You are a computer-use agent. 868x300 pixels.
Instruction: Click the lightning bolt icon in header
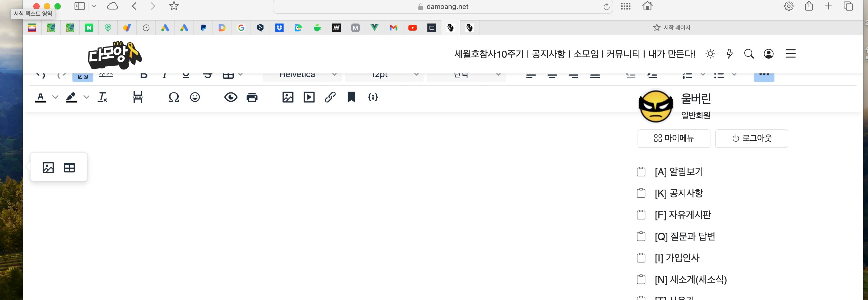730,54
